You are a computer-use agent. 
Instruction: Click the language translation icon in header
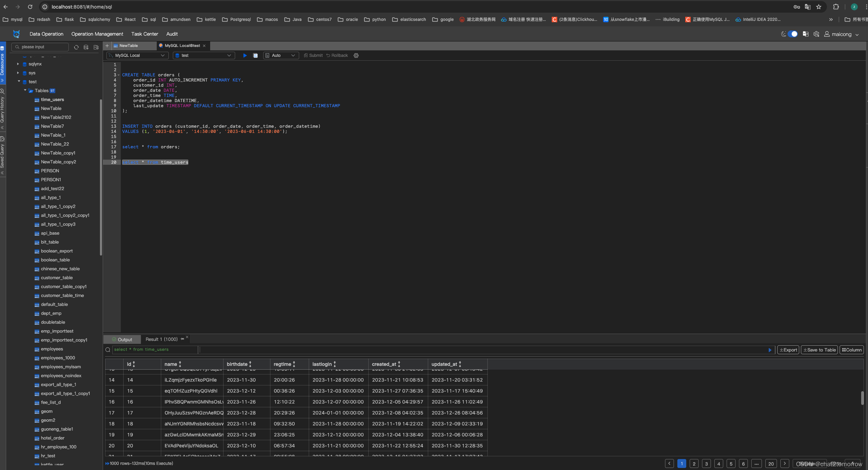(805, 34)
